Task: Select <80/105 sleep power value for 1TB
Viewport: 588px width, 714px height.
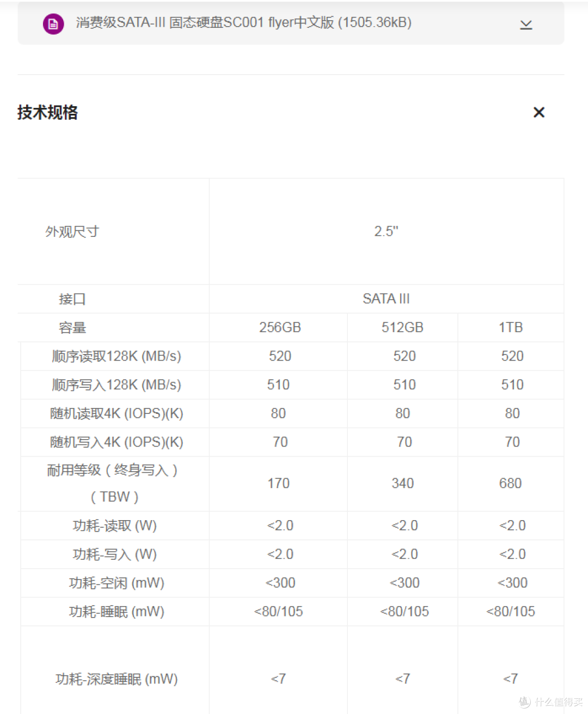Action: [511, 612]
